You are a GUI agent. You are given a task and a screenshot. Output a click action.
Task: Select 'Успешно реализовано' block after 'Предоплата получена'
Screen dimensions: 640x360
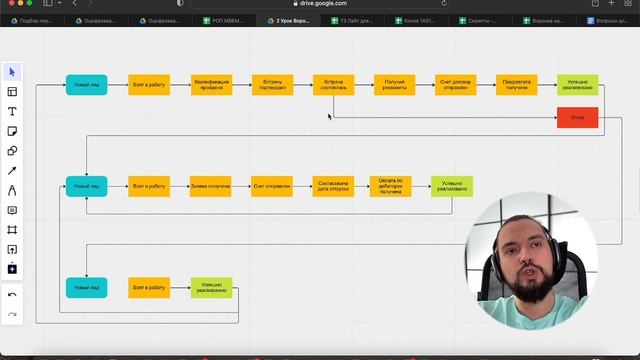coord(578,85)
